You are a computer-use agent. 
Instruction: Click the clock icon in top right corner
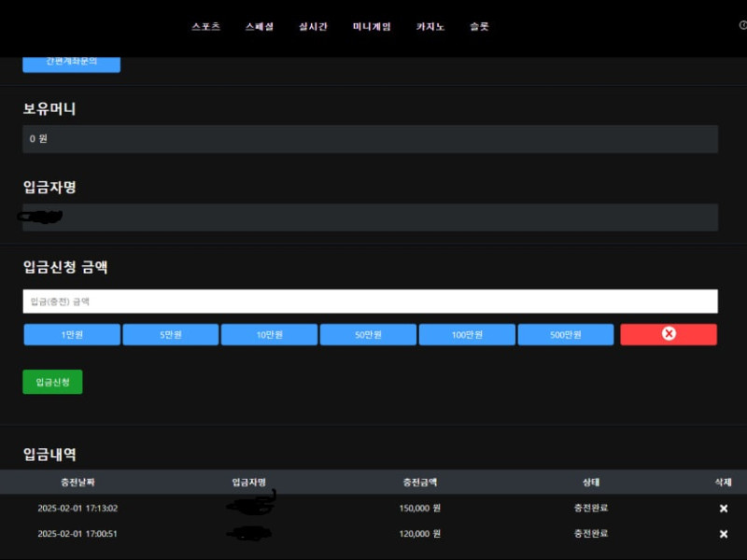(743, 26)
